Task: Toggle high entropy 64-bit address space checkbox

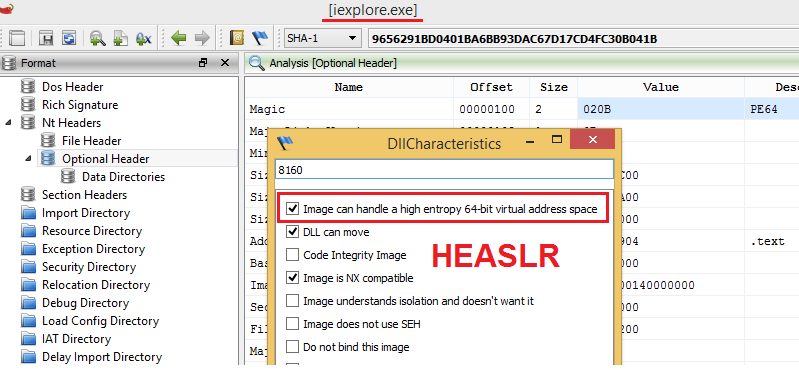Action: point(292,209)
